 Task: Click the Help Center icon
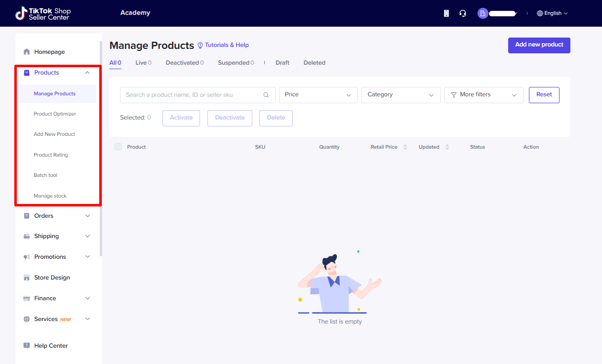coord(26,345)
